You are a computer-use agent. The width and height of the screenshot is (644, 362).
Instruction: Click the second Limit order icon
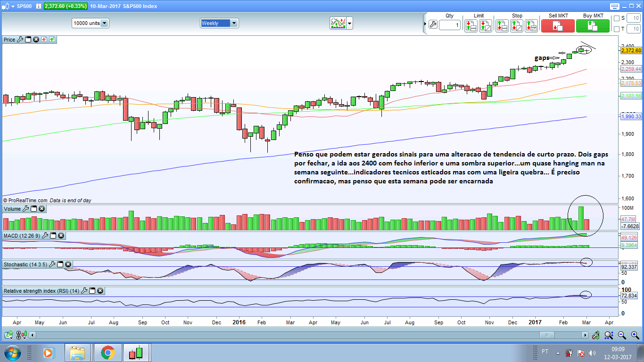pos(486,25)
